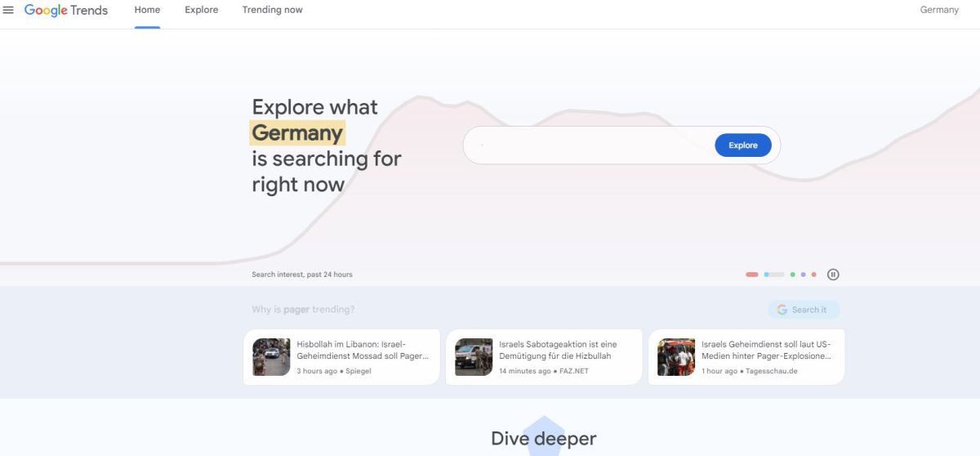Screen dimensions: 980x456
Task: Click the '3 hours ago' Spiegel timestamp
Action: pyautogui.click(x=317, y=371)
